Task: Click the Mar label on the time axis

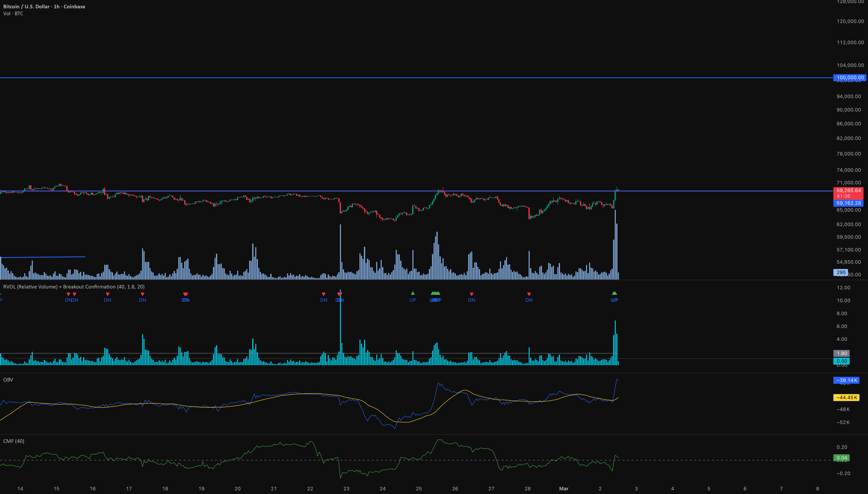Action: click(563, 489)
